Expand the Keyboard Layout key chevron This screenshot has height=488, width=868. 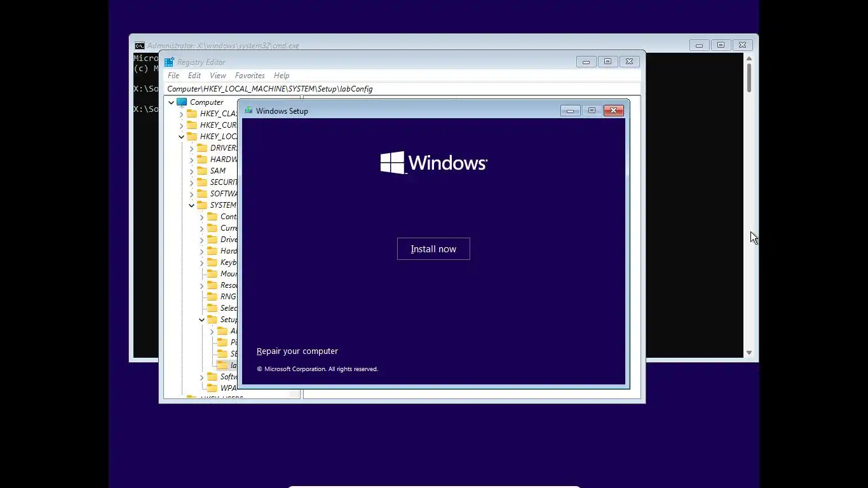point(201,262)
